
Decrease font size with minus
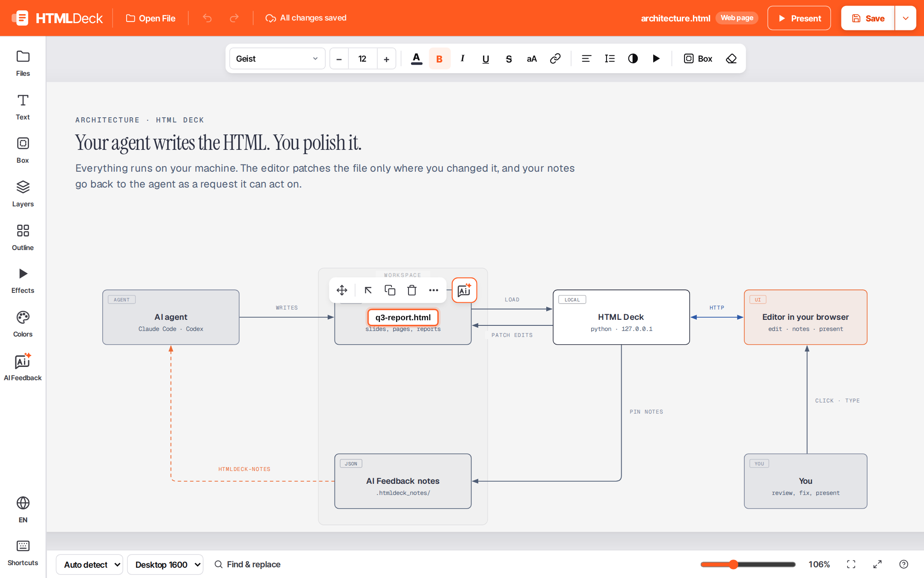[x=339, y=59]
